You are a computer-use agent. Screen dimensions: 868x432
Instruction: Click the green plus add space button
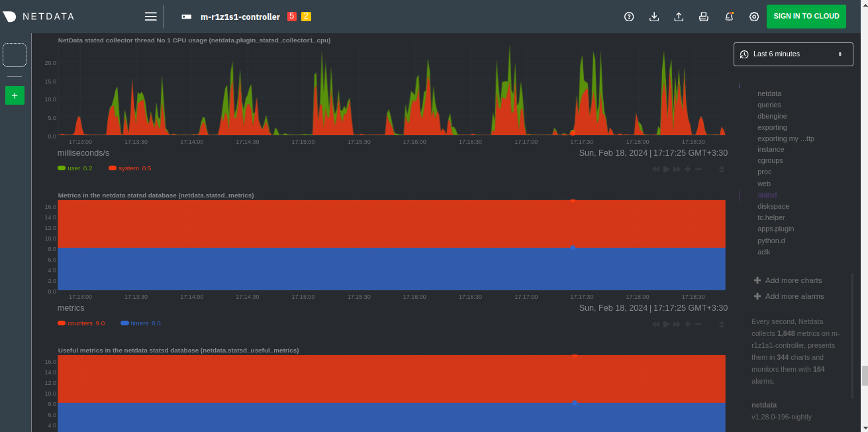[x=15, y=95]
